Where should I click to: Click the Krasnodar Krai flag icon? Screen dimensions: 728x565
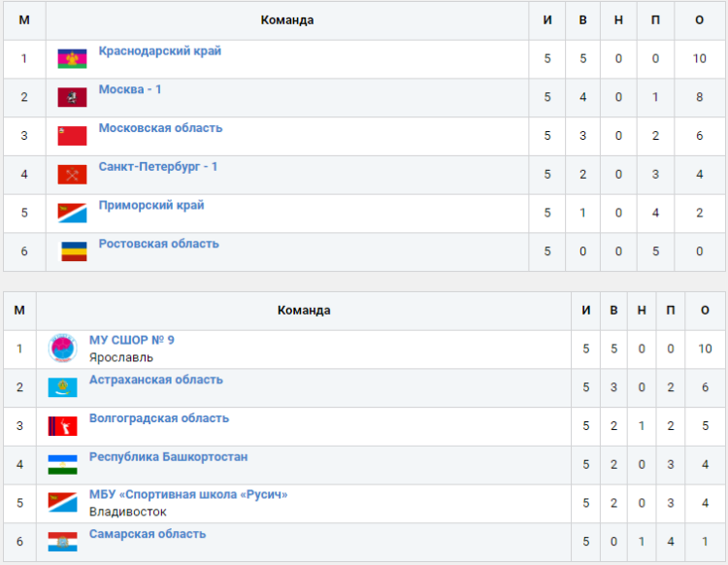point(73,59)
